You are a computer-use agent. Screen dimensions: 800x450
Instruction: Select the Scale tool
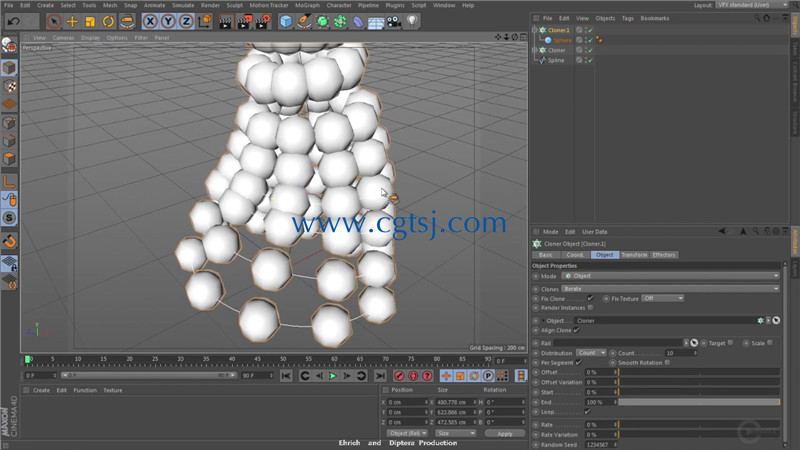click(x=90, y=21)
